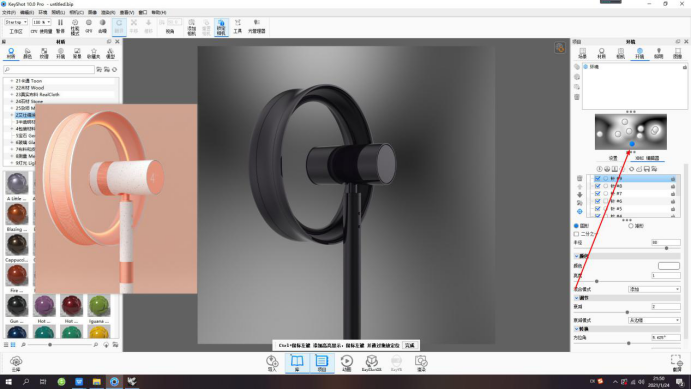The width and height of the screenshot is (692, 389).
Task: Open the 混合模式 blend mode dropdown
Action: click(x=654, y=289)
